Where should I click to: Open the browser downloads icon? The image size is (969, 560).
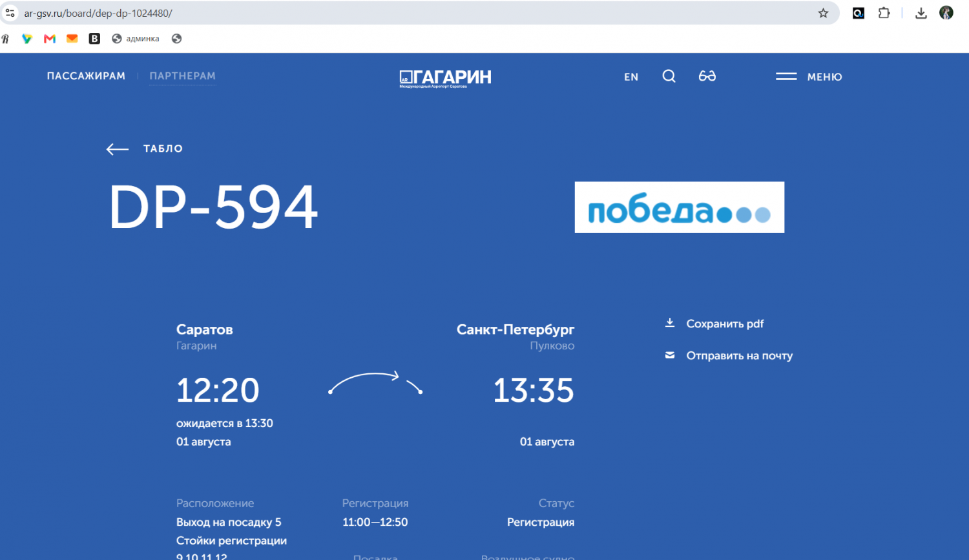coord(921,13)
